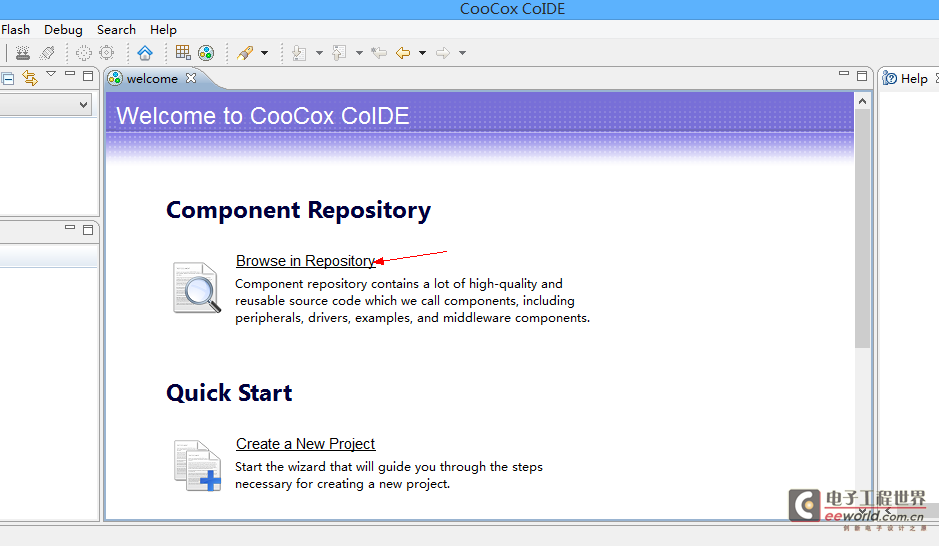The height and width of the screenshot is (546, 939).
Task: Click the welcome page vertical scrollbar thumb
Action: pyautogui.click(x=862, y=228)
